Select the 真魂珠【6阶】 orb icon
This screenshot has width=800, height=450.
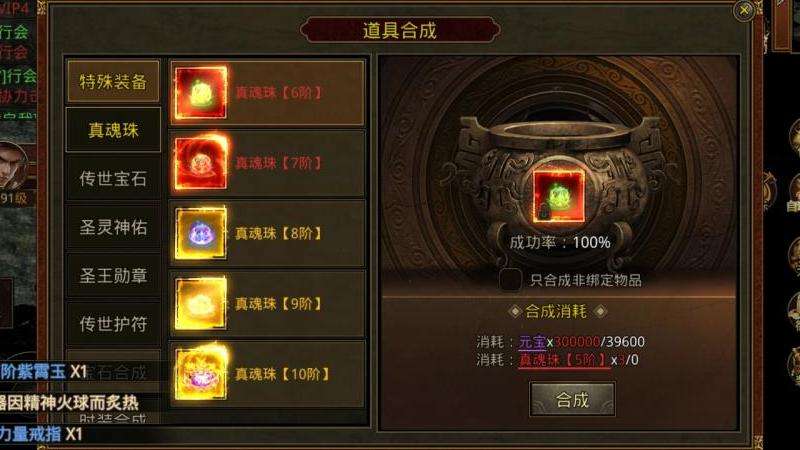[x=201, y=93]
